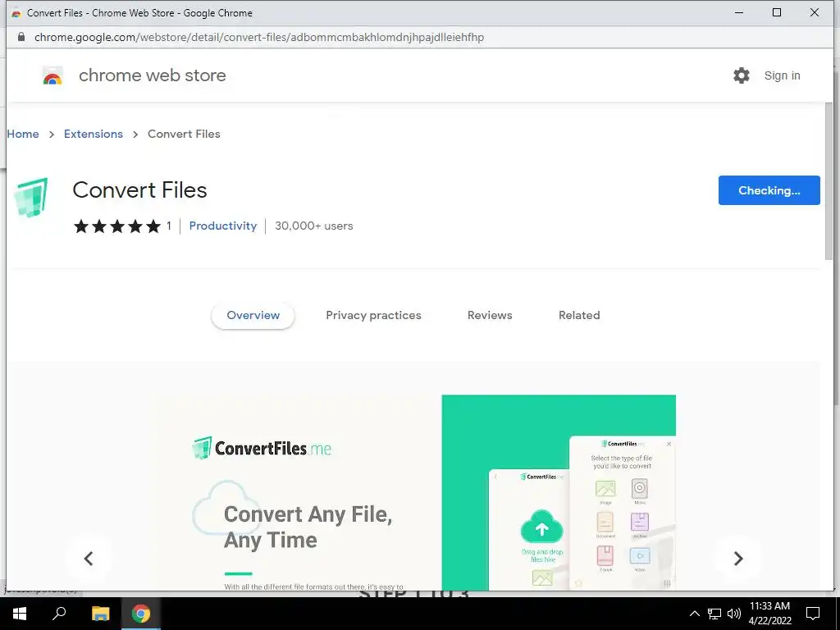Click the Sign in link

click(782, 75)
